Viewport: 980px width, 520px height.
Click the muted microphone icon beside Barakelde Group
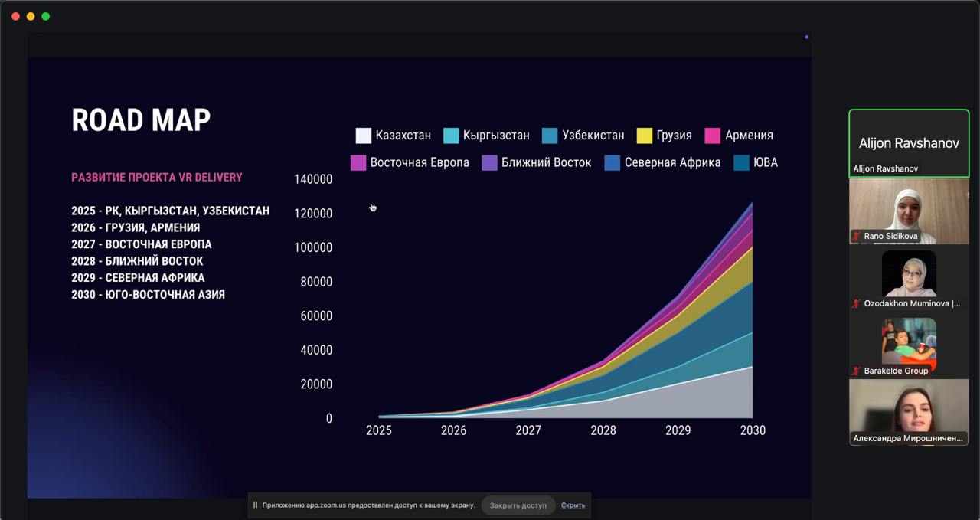click(857, 371)
